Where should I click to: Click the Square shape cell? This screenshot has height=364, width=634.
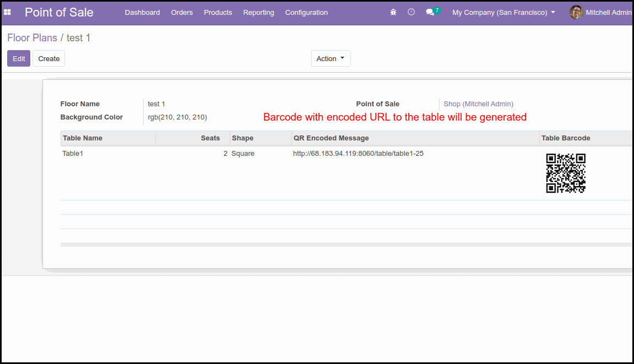coord(242,154)
